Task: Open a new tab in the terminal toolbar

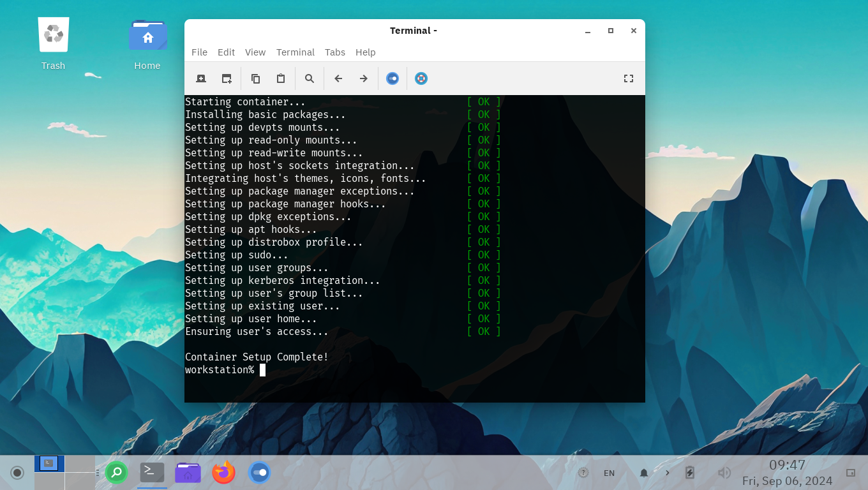Action: [x=201, y=78]
